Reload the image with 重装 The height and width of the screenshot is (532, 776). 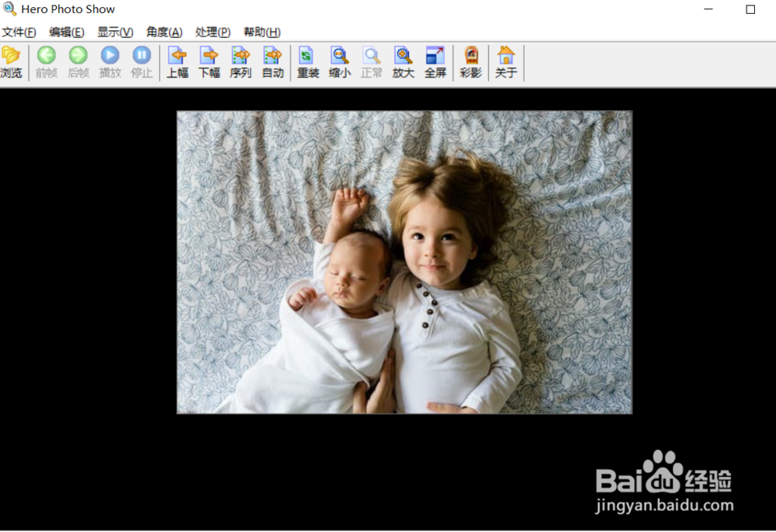coord(308,62)
